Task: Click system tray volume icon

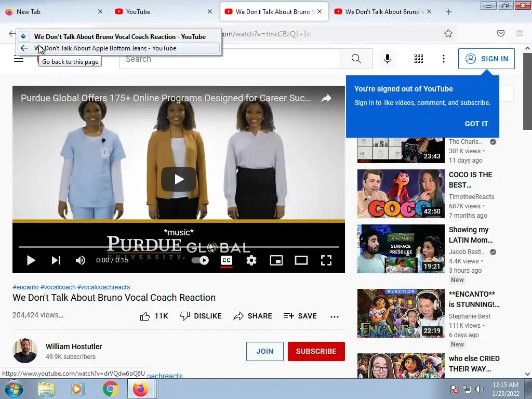Action: 480,389
